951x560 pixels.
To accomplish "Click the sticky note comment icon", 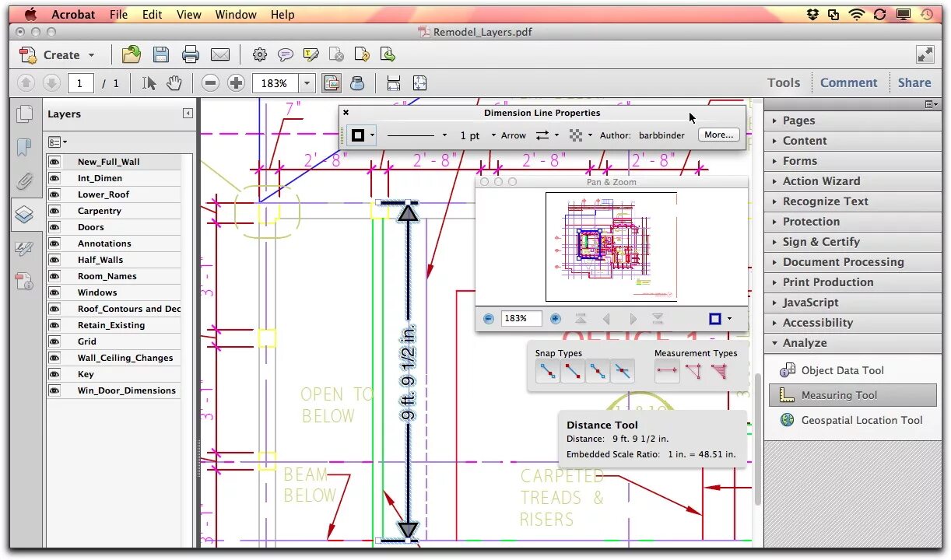I will 286,54.
